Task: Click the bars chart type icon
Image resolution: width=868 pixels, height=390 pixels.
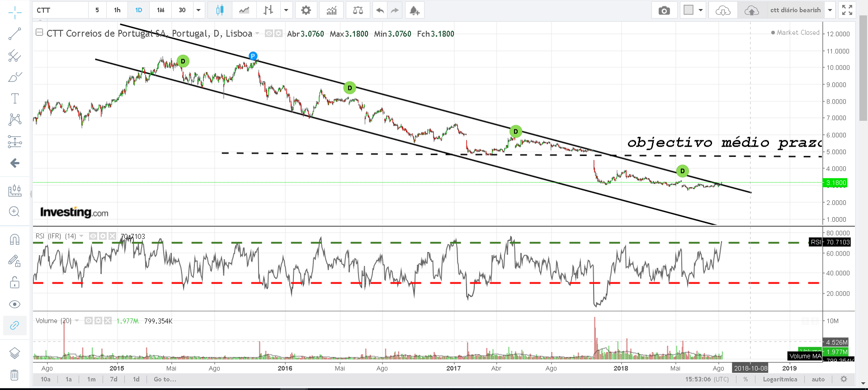Action: point(269,10)
